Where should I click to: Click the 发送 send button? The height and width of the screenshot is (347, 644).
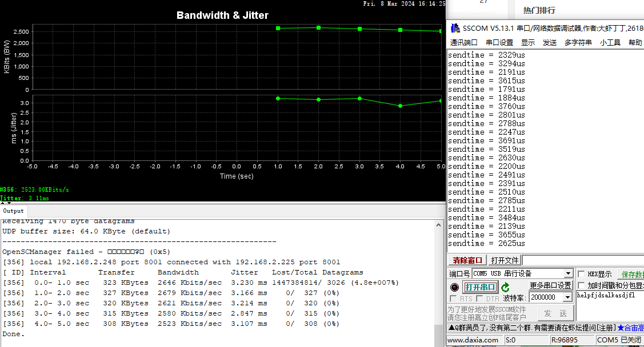coord(555,313)
